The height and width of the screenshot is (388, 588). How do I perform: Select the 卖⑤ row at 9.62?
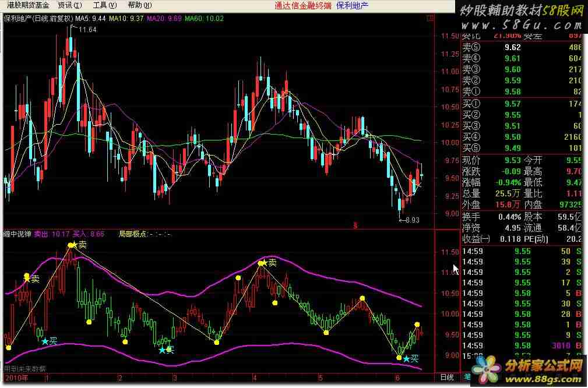click(522, 47)
